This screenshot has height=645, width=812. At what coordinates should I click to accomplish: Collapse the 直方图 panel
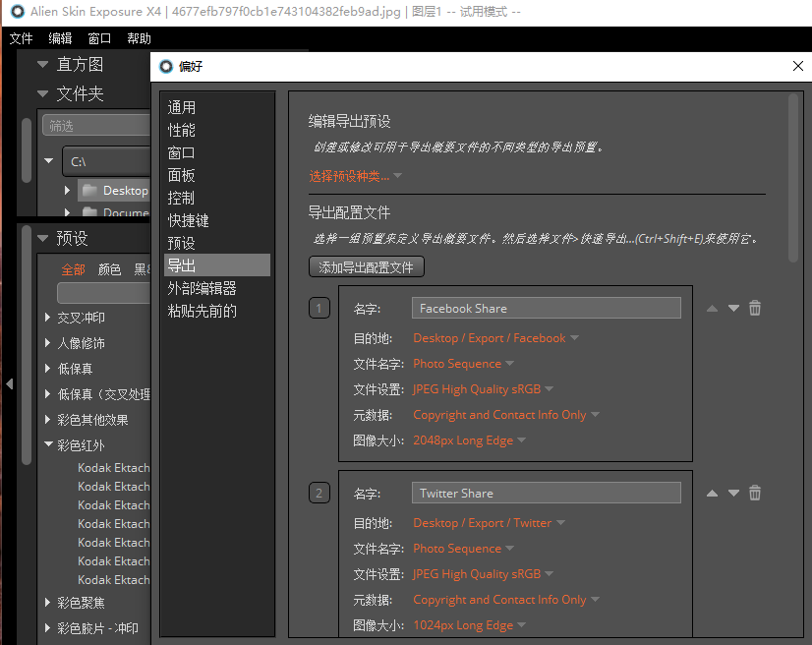[43, 65]
